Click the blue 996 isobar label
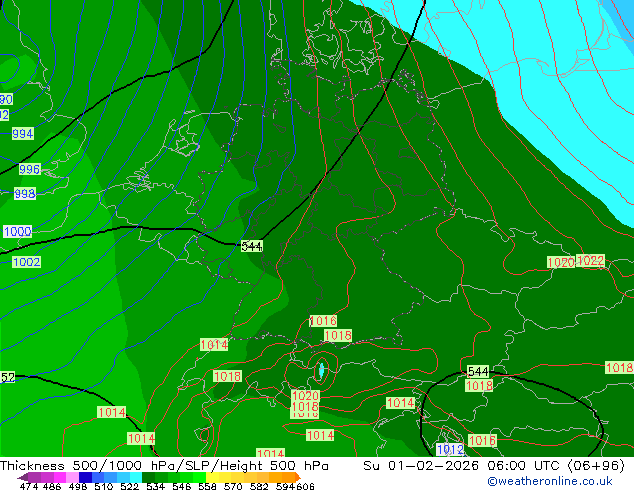Viewport: 634px width, 490px height. 30,169
